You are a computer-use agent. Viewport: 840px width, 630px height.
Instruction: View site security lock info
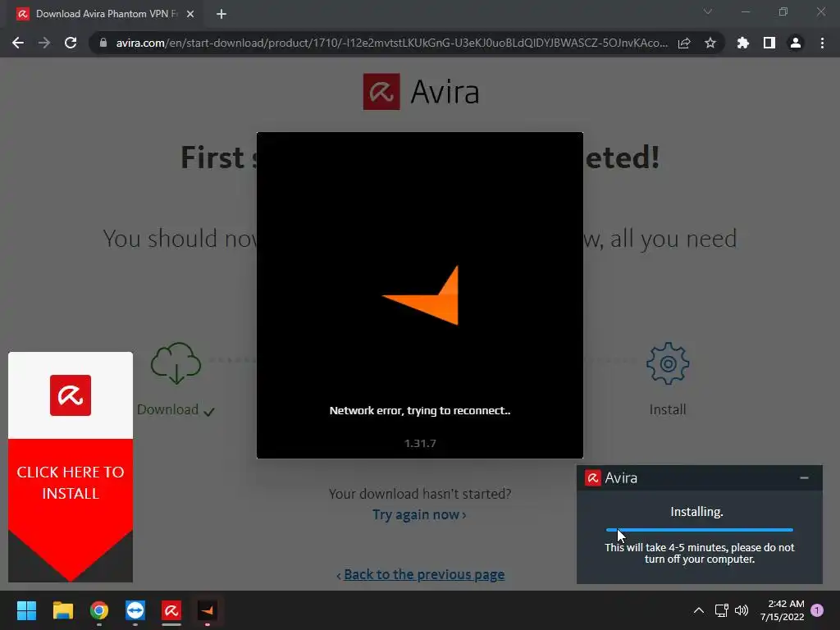(103, 43)
